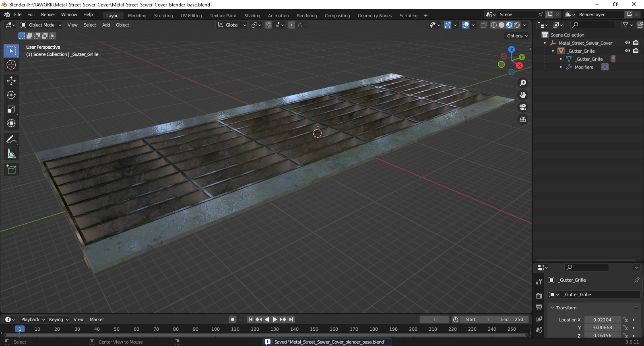Select the Scale tool
This screenshot has width=644, height=346.
coord(11,109)
